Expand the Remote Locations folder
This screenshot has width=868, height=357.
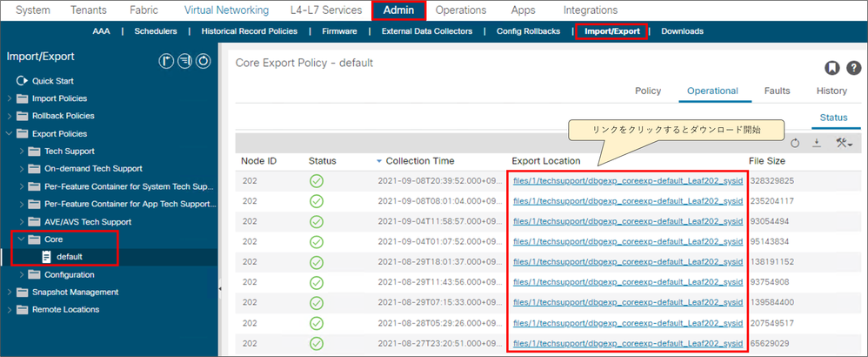10,310
